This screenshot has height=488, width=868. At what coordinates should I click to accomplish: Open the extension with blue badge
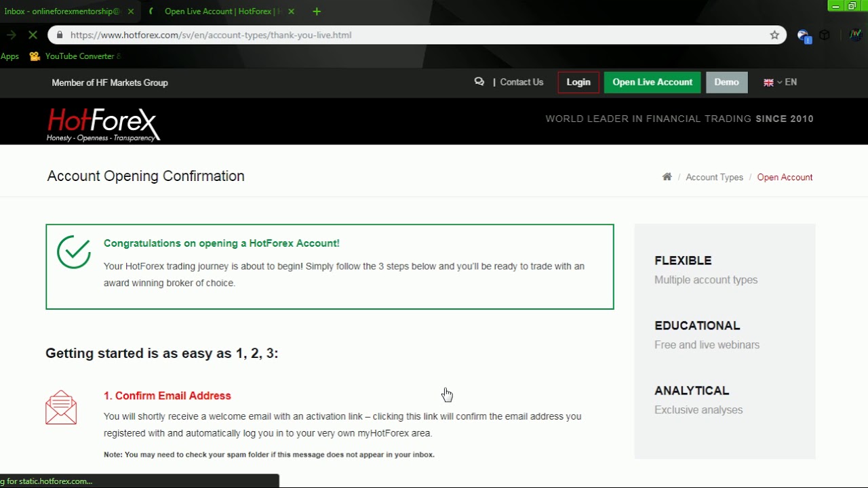click(x=804, y=36)
